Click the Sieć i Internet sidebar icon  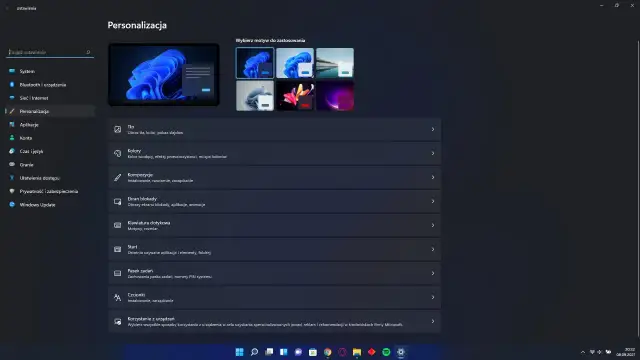click(x=12, y=98)
